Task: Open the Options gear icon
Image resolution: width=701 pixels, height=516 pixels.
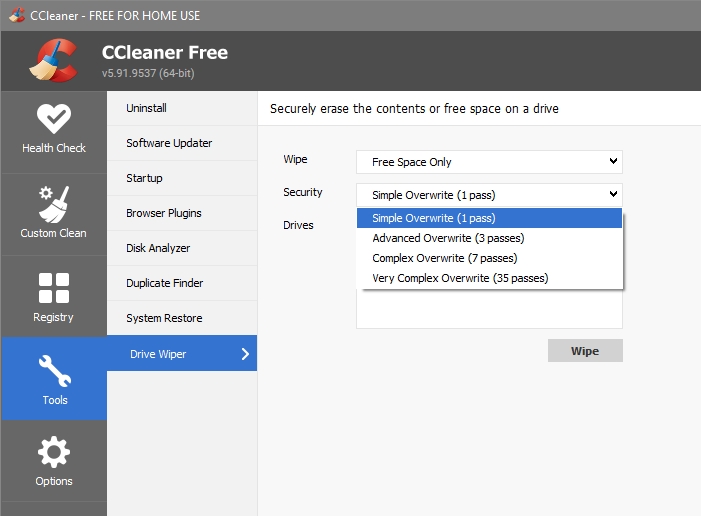Action: (54, 452)
